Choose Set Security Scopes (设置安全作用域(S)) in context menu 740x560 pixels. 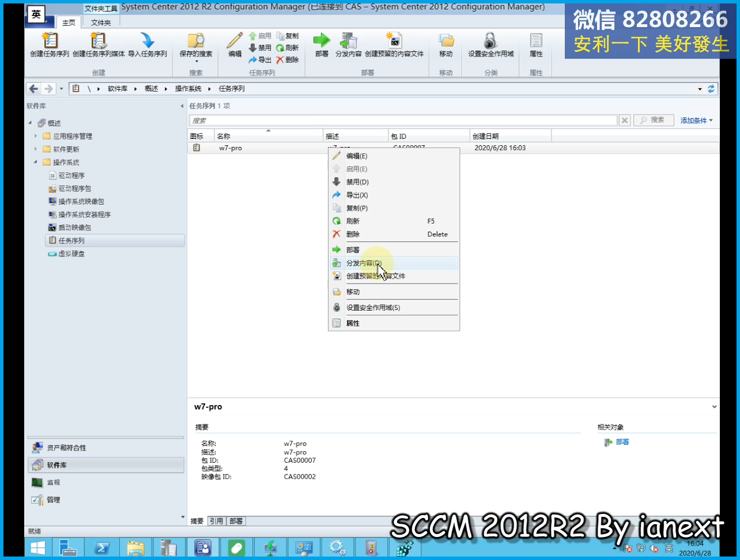pos(394,308)
